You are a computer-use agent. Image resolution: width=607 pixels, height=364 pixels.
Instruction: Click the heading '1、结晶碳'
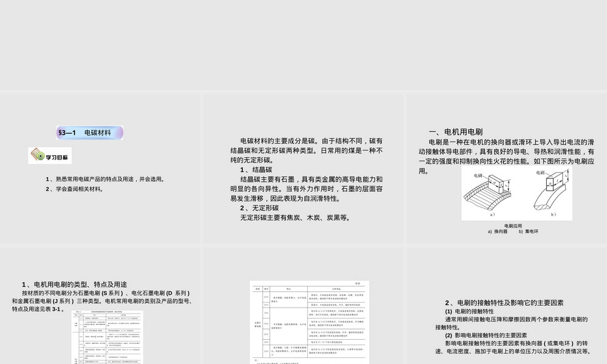coord(256,170)
